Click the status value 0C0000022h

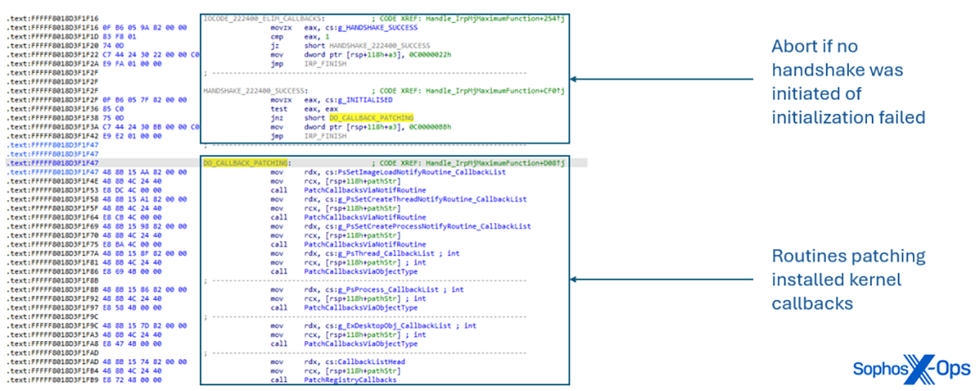click(x=430, y=55)
